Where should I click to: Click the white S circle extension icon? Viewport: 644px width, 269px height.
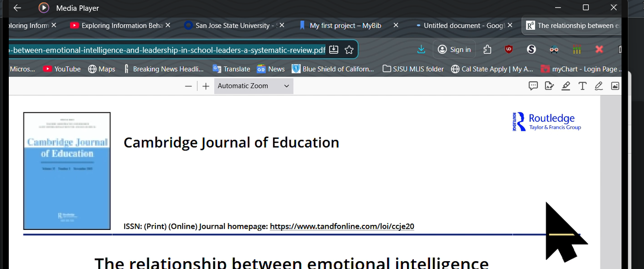[531, 49]
